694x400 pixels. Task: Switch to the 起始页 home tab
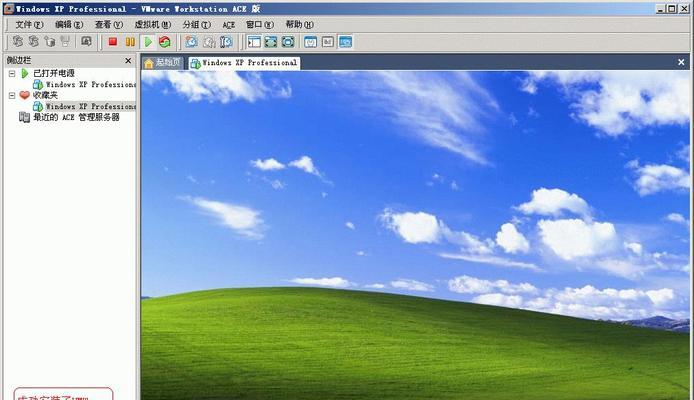click(162, 63)
